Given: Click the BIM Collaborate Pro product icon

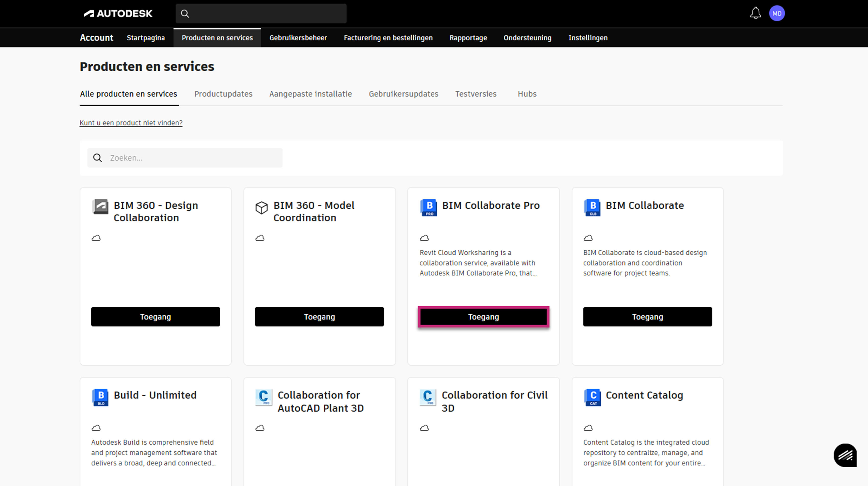Looking at the screenshot, I should [x=429, y=207].
